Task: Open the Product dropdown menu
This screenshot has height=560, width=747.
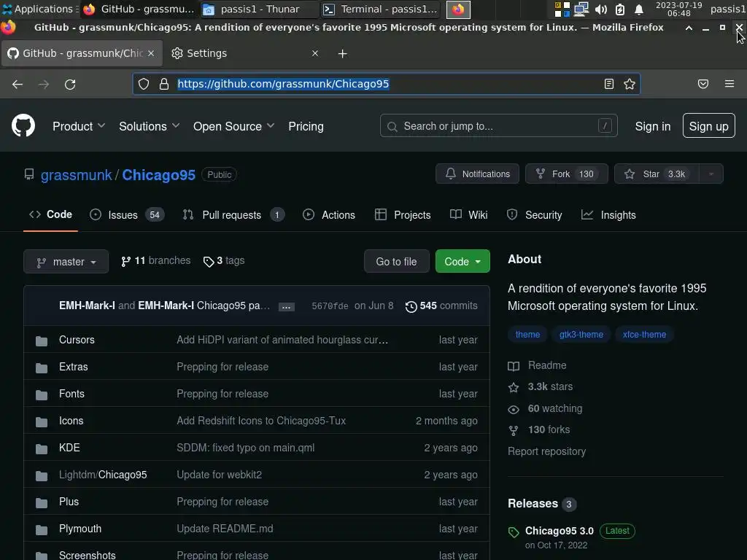Action: point(79,126)
